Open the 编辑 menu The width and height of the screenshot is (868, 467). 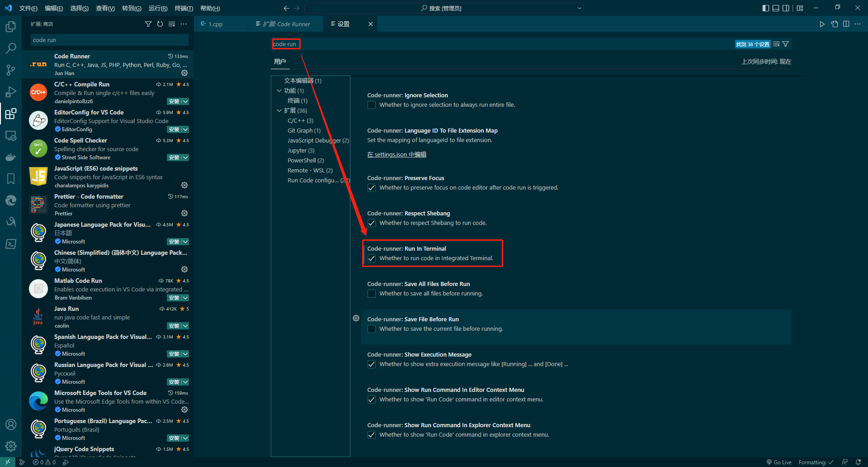54,8
